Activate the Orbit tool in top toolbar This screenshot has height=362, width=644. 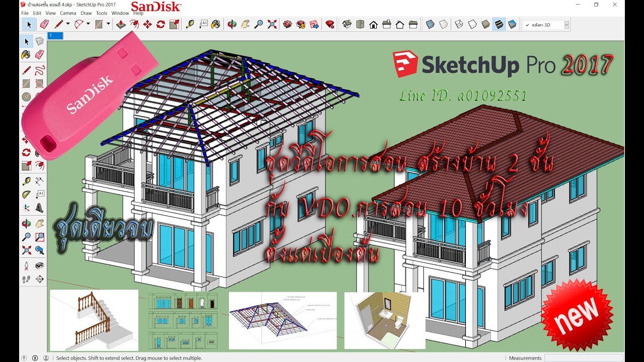[x=232, y=24]
